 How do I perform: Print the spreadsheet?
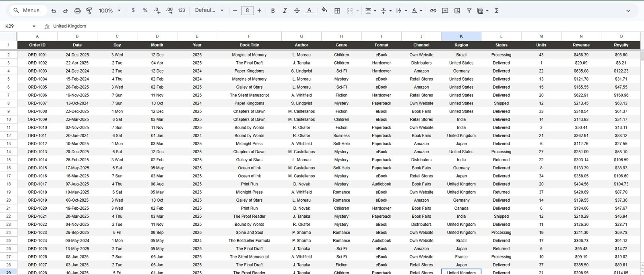(78, 10)
